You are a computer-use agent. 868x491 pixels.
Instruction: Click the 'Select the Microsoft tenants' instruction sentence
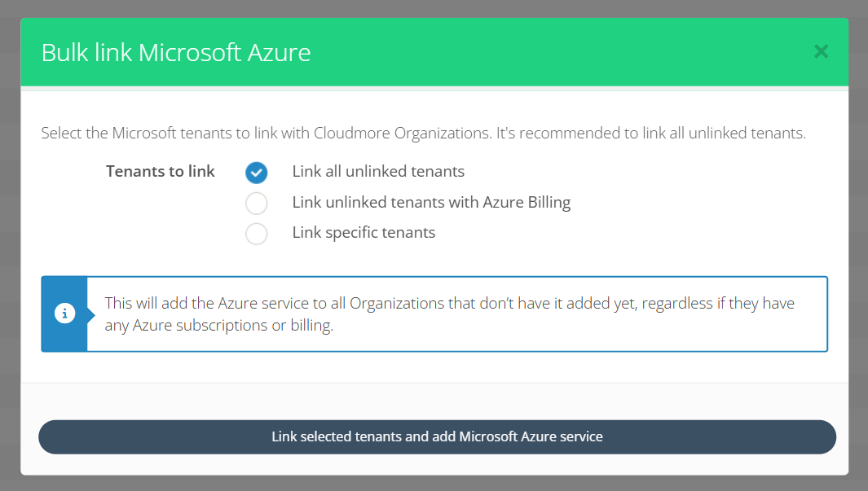tap(266, 134)
